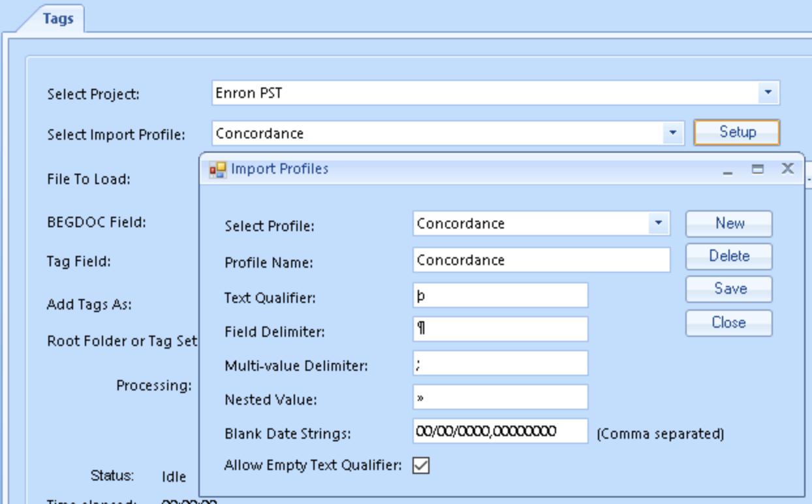The image size is (812, 504).
Task: Save the import profile
Action: click(729, 289)
